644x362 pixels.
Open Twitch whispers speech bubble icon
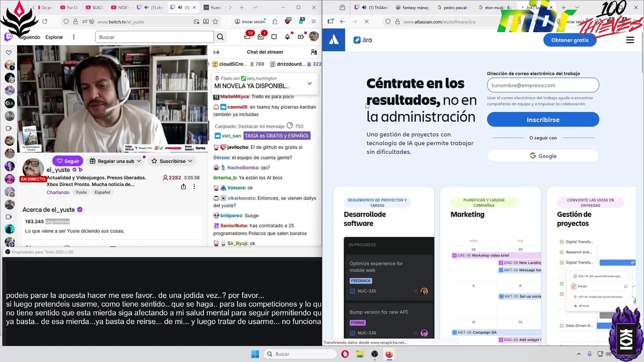(x=274, y=37)
